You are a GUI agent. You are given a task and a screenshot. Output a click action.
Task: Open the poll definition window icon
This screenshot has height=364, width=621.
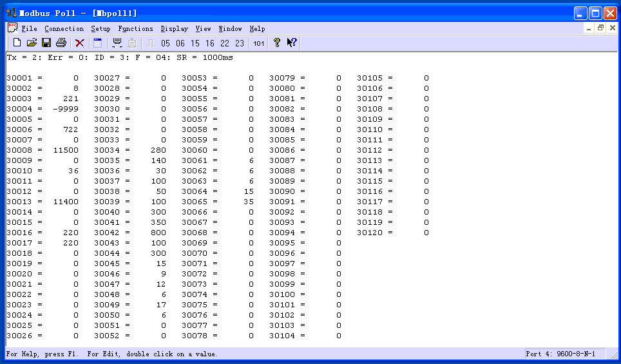click(98, 43)
